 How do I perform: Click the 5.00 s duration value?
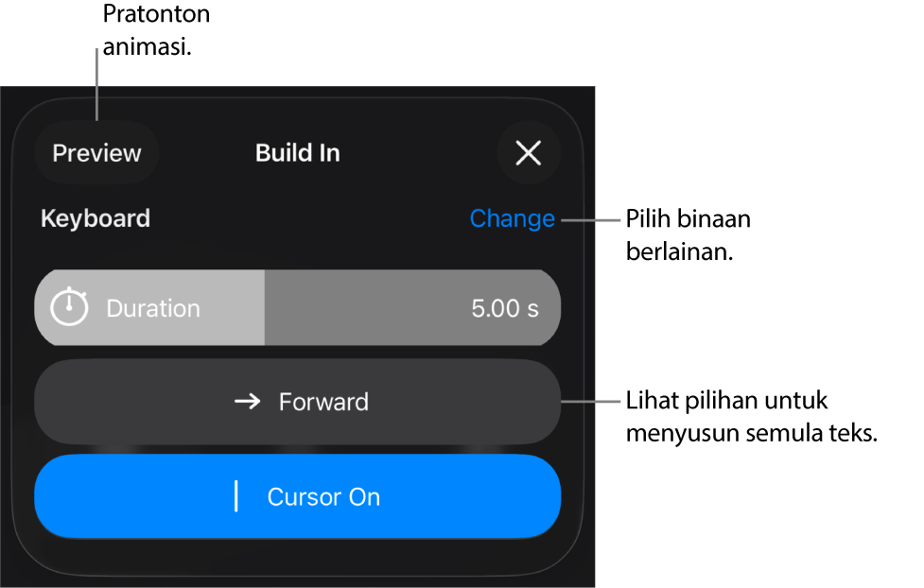click(505, 308)
